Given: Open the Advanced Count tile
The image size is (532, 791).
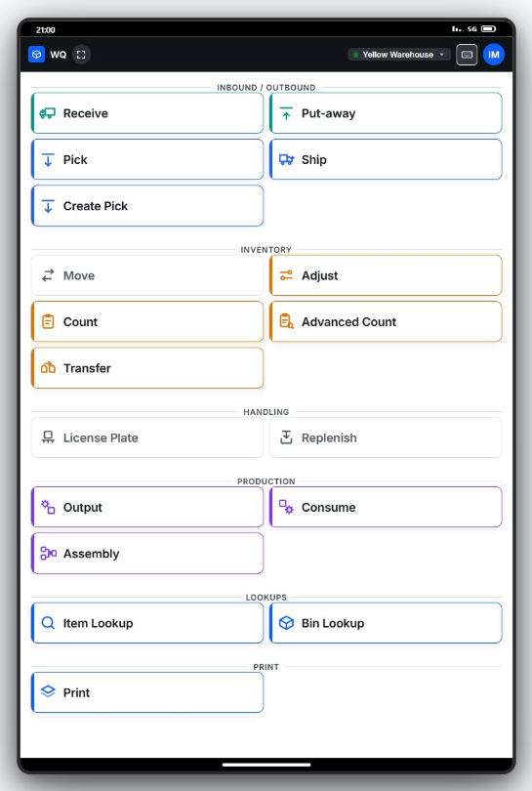Looking at the screenshot, I should (x=386, y=322).
